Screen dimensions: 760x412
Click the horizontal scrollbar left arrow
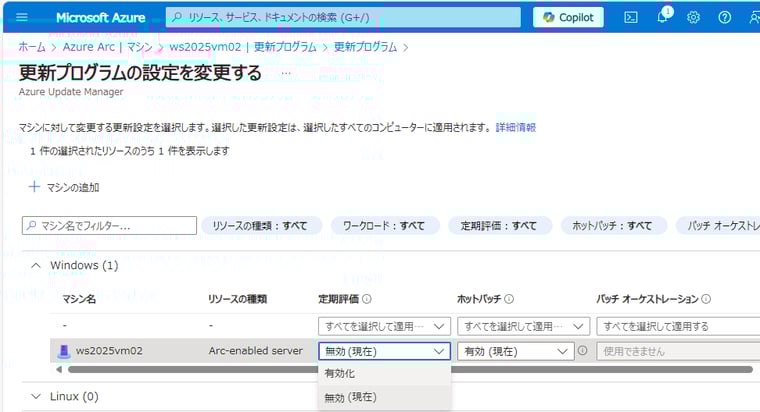tap(59, 369)
